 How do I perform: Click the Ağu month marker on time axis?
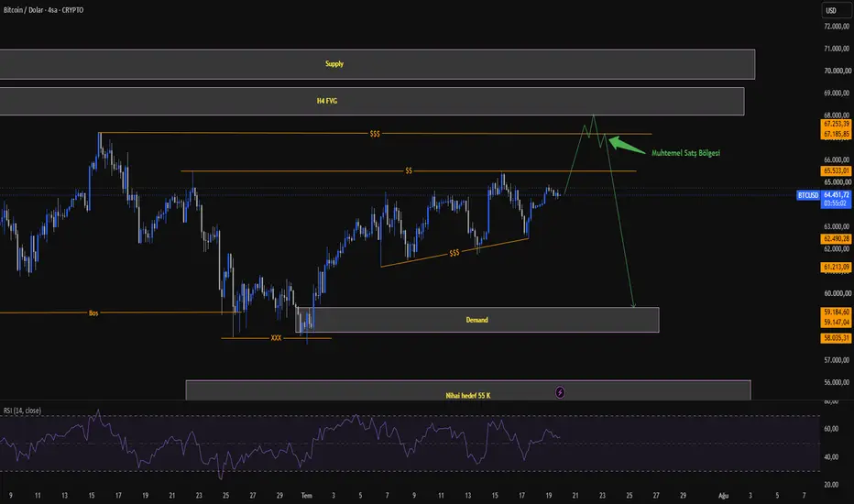tap(723, 495)
